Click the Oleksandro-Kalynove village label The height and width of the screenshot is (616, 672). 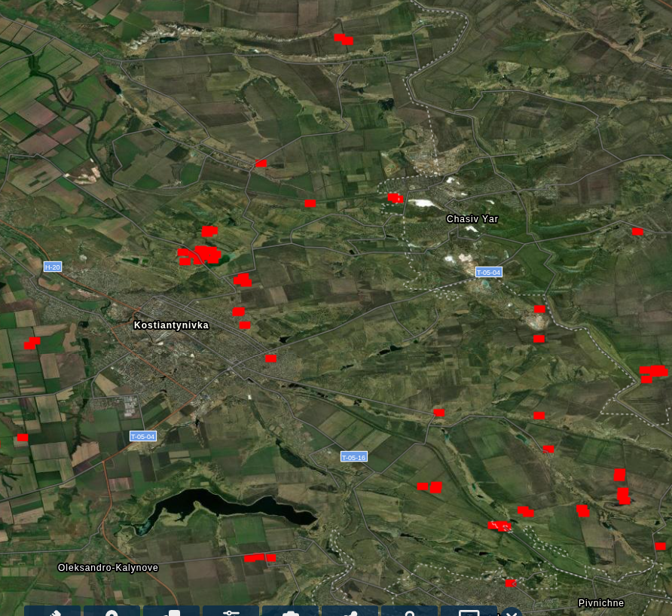tap(108, 568)
